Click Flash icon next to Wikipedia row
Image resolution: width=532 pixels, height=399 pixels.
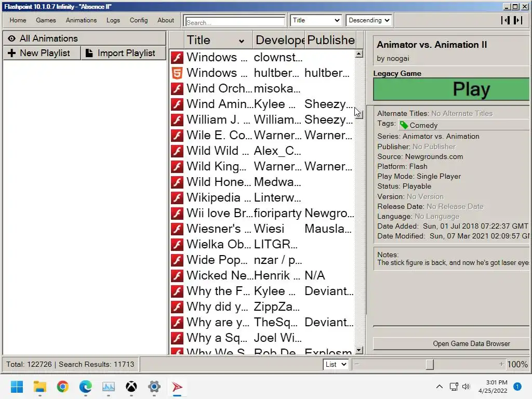click(x=177, y=198)
